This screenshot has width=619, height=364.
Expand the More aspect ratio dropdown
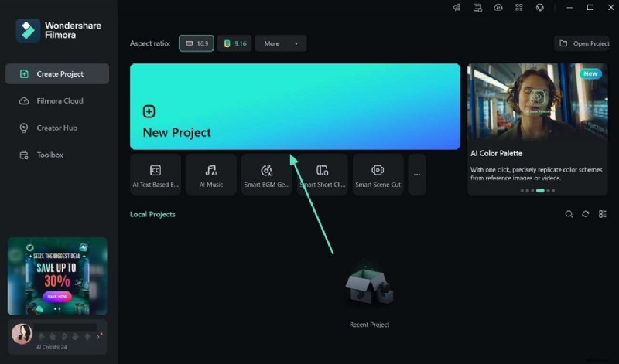[281, 43]
